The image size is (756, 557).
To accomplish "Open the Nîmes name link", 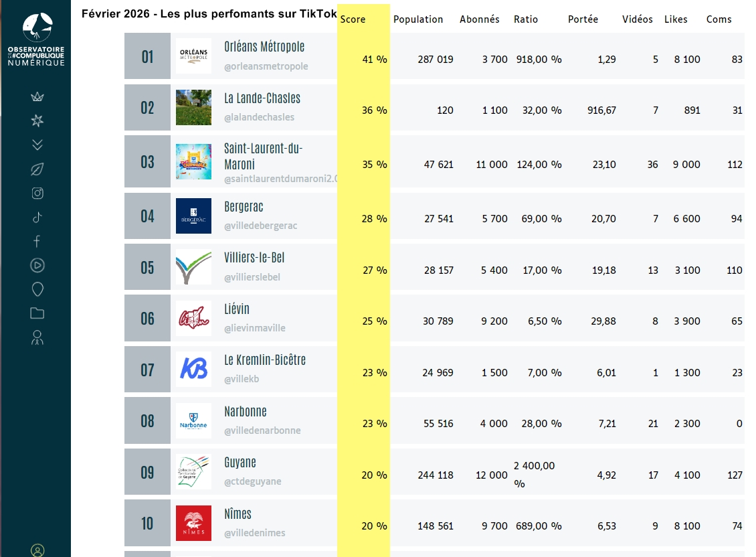I will click(x=238, y=514).
